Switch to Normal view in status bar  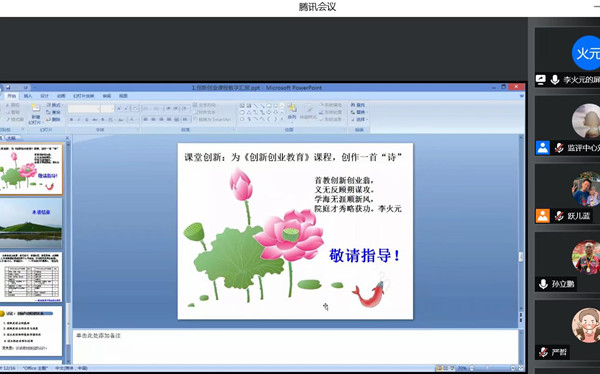coord(439,368)
